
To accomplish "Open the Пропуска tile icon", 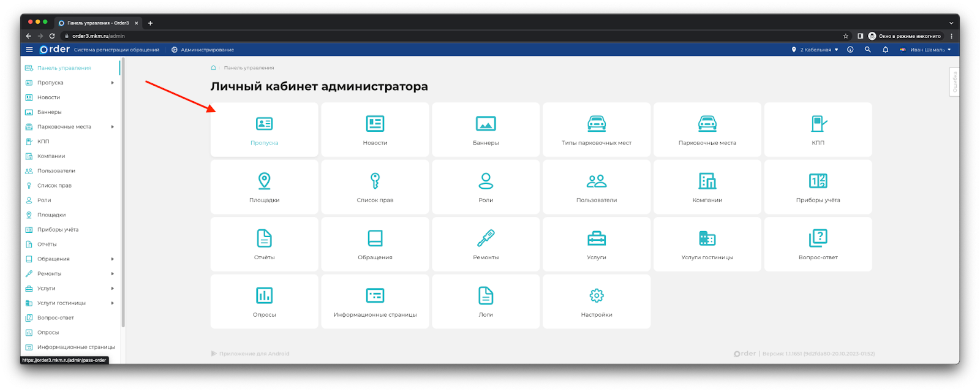I will pos(264,124).
